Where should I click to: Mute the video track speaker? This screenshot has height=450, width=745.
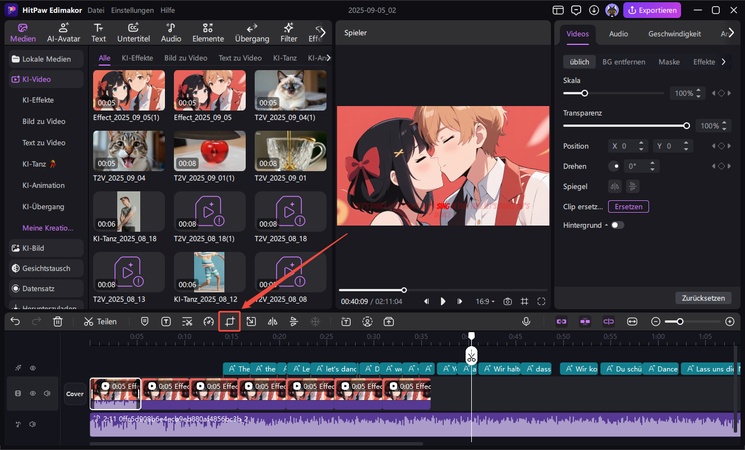click(47, 393)
